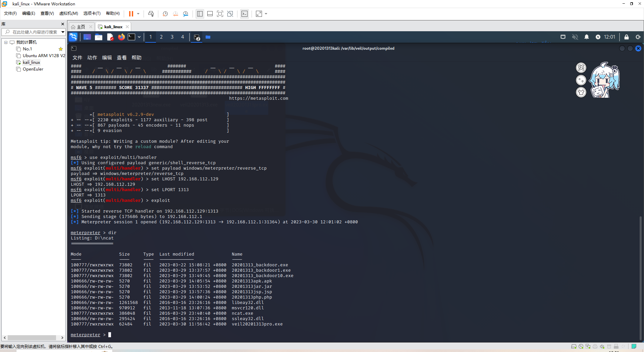Image resolution: width=644 pixels, height=352 pixels.
Task: Open the terminal 帮助 menu
Action: [137, 58]
